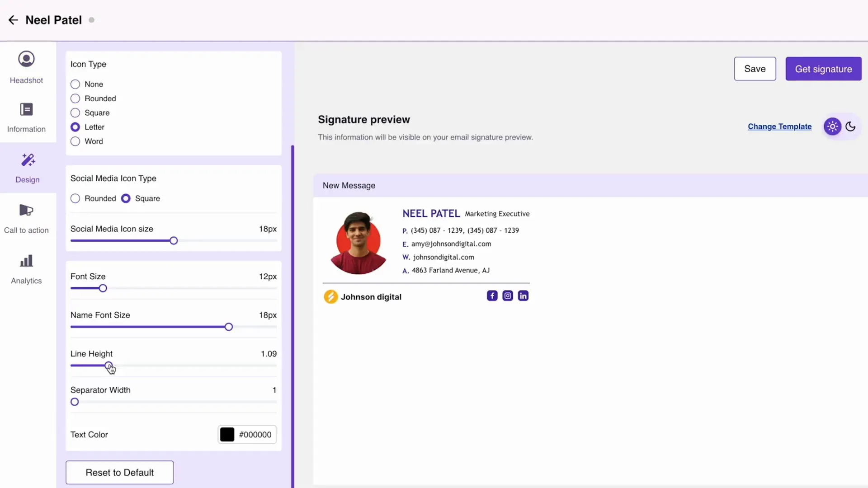Image resolution: width=868 pixels, height=488 pixels.
Task: Click Instagram social media icon
Action: 507,295
